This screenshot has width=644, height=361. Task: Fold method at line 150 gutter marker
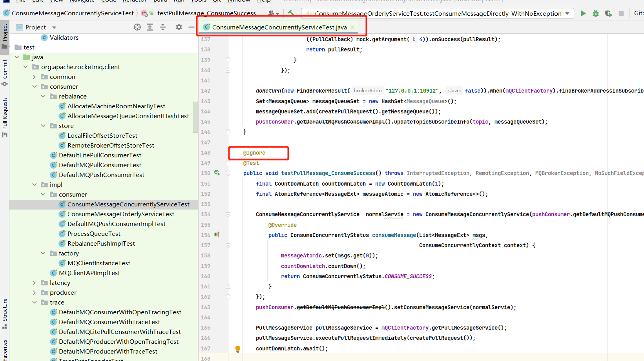pyautogui.click(x=228, y=173)
